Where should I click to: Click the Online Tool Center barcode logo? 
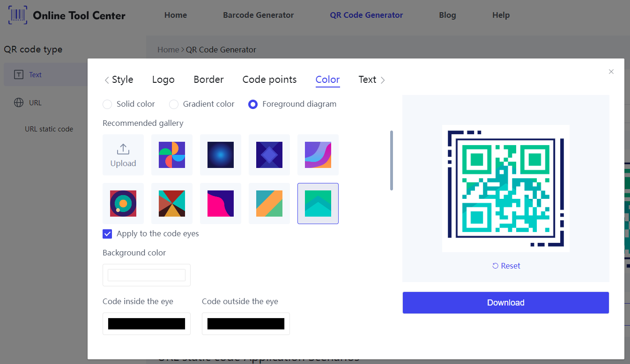18,15
